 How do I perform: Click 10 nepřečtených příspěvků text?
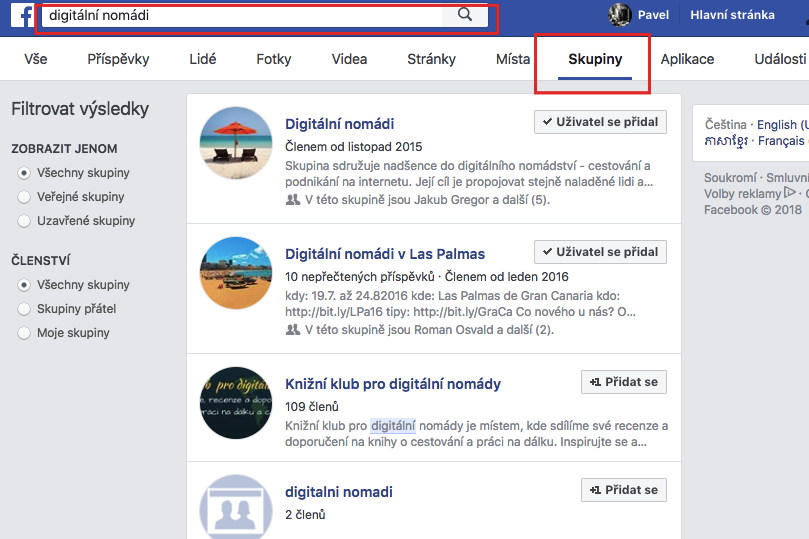tap(360, 277)
